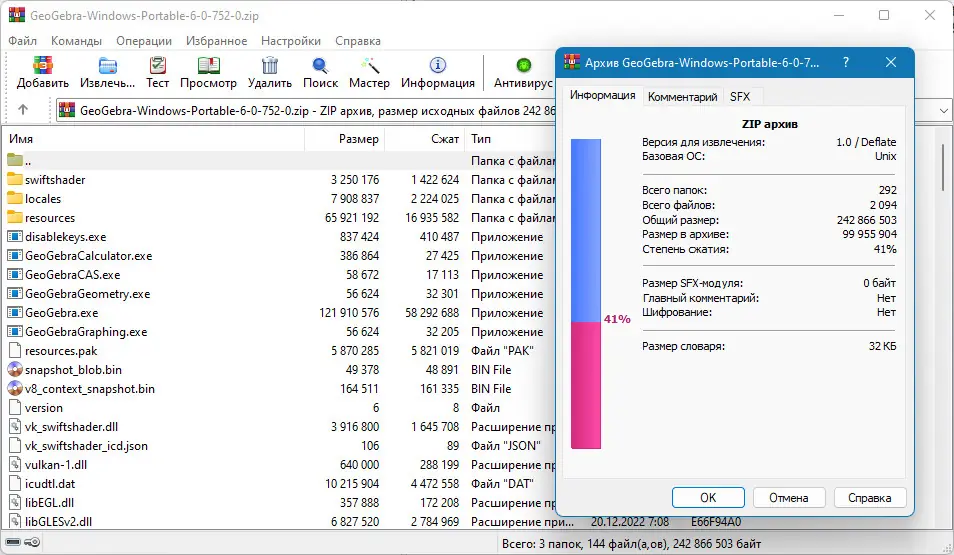Click the Извлечь toolbar icon

(x=107, y=65)
